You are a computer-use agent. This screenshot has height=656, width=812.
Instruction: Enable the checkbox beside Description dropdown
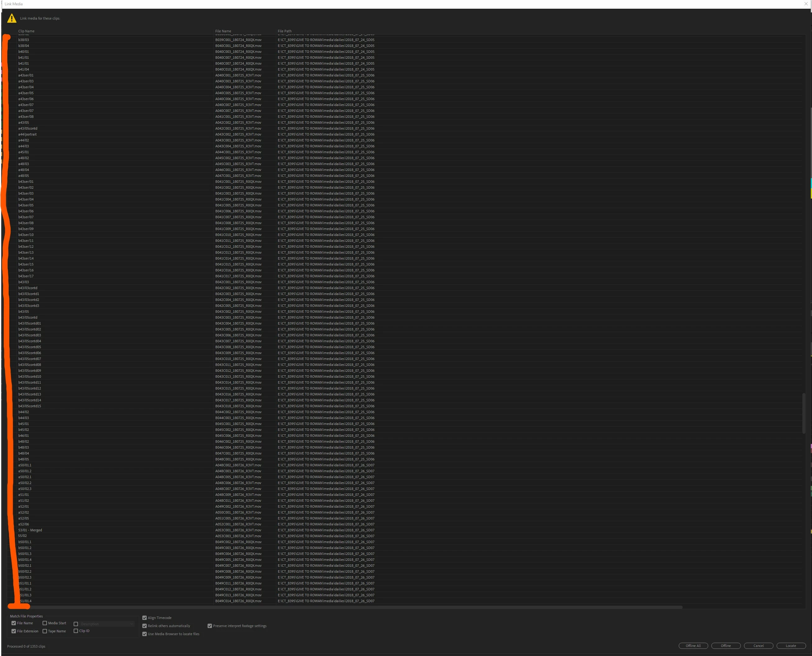coord(76,624)
